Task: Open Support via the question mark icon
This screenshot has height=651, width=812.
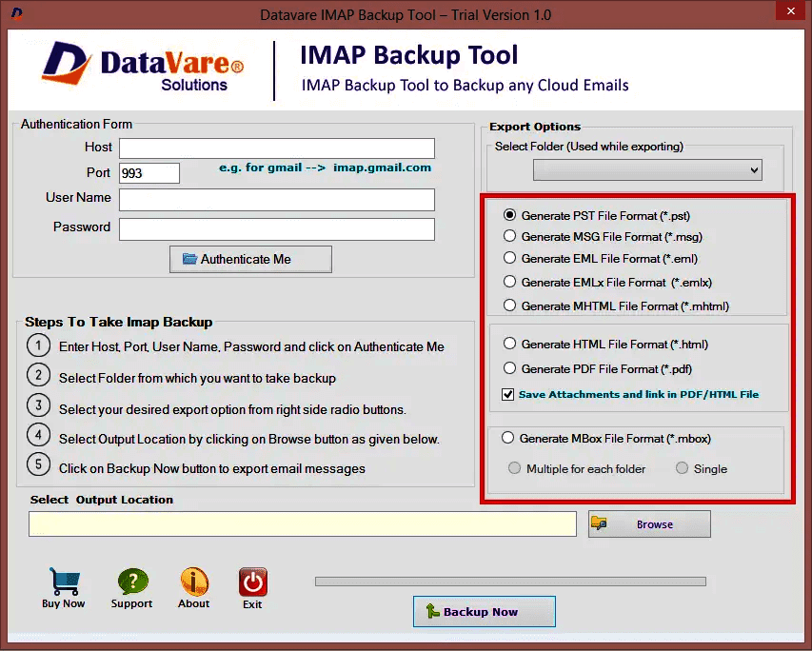Action: [x=131, y=582]
